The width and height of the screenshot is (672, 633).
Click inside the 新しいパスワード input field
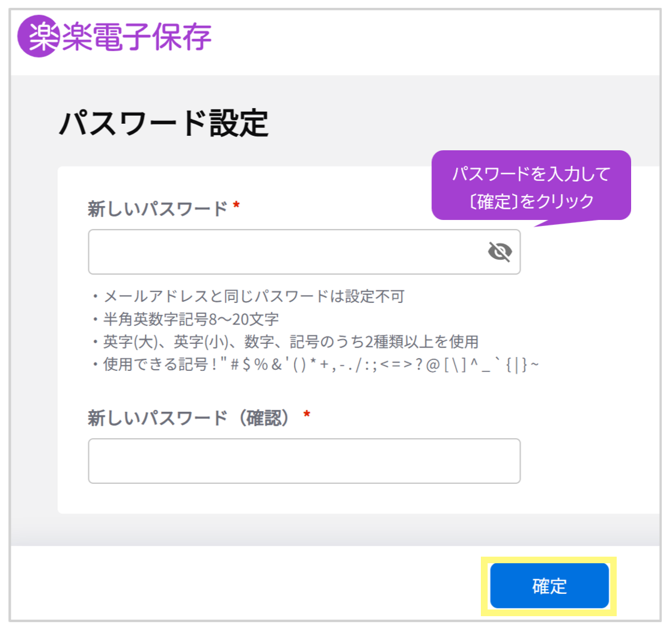[270, 251]
